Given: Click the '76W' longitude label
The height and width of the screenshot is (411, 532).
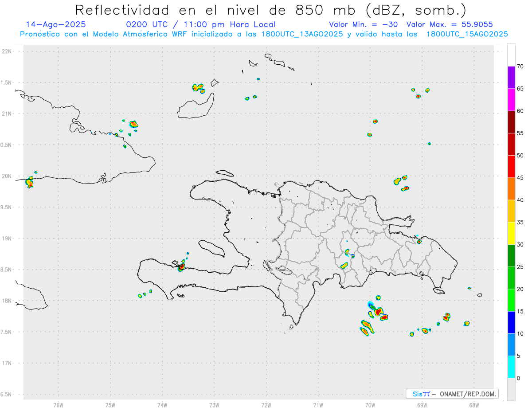Looking at the screenshot, I should (58, 405).
